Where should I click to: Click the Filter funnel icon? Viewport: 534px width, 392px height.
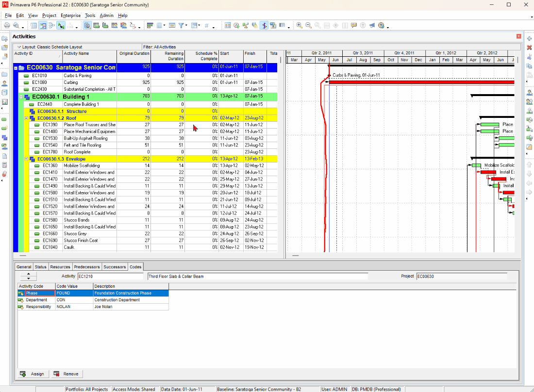tap(182, 26)
